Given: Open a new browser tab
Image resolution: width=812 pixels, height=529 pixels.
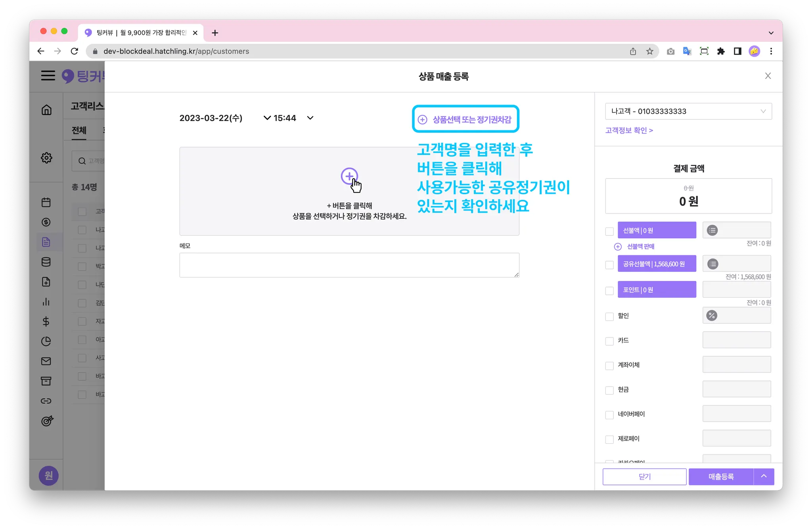Looking at the screenshot, I should (x=215, y=33).
